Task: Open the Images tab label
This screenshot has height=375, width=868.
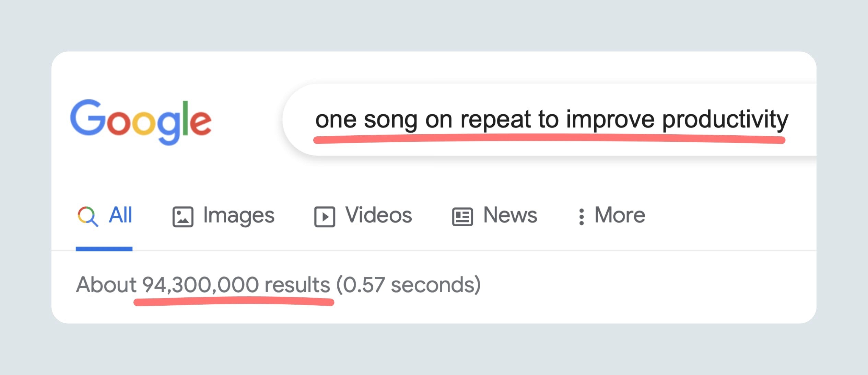Action: [x=239, y=215]
